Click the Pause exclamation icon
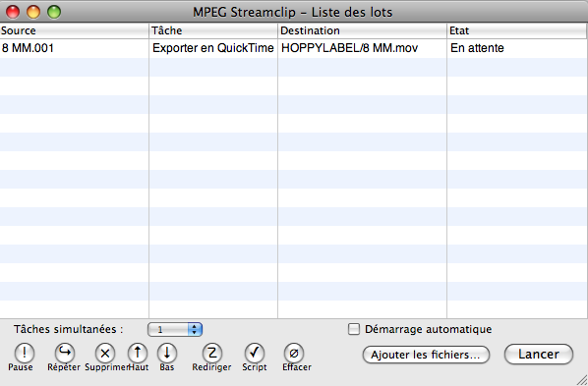The image size is (588, 386). (x=25, y=353)
